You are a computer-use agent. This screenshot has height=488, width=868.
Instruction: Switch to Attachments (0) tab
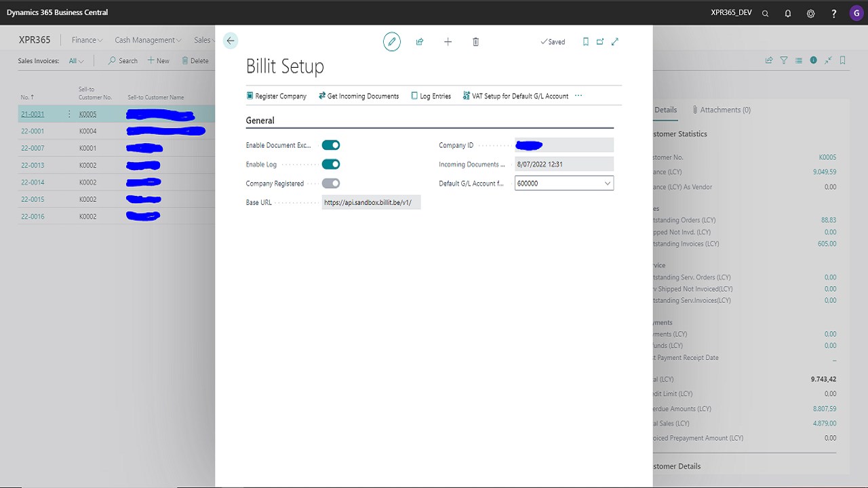pos(722,110)
